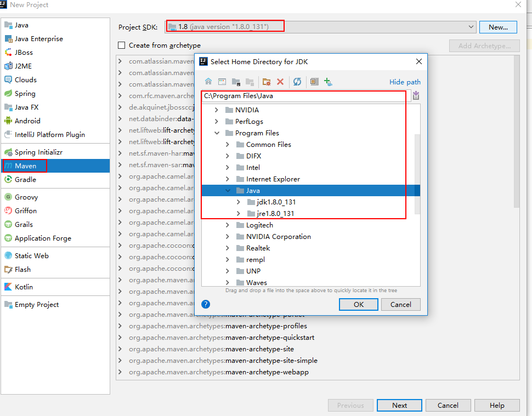Click the Kotlin icon in sidebar

tap(8, 287)
